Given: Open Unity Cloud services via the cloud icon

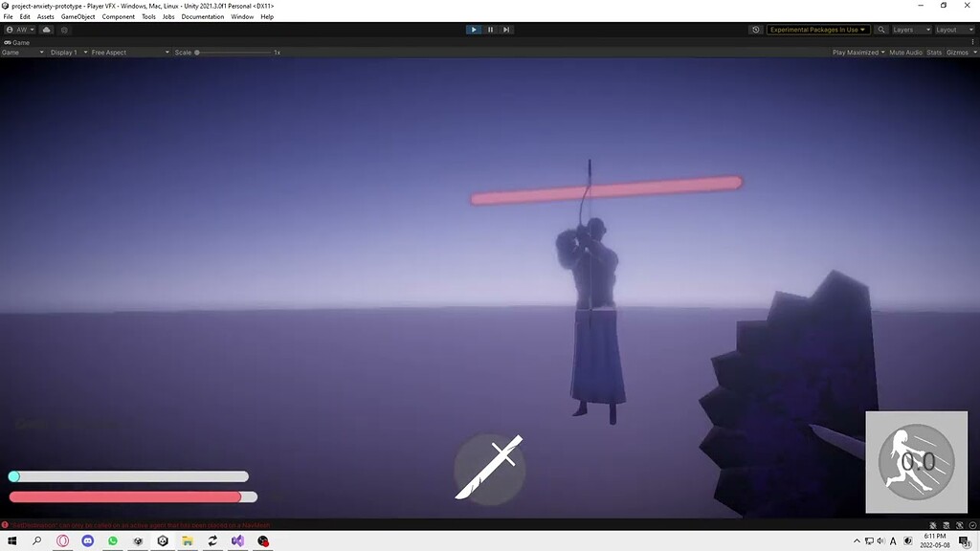Looking at the screenshot, I should (46, 29).
